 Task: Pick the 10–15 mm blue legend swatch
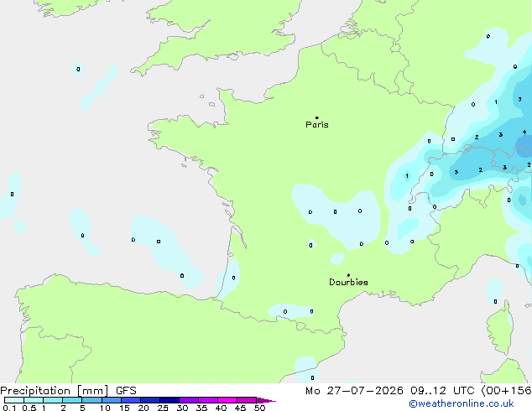[112, 400]
